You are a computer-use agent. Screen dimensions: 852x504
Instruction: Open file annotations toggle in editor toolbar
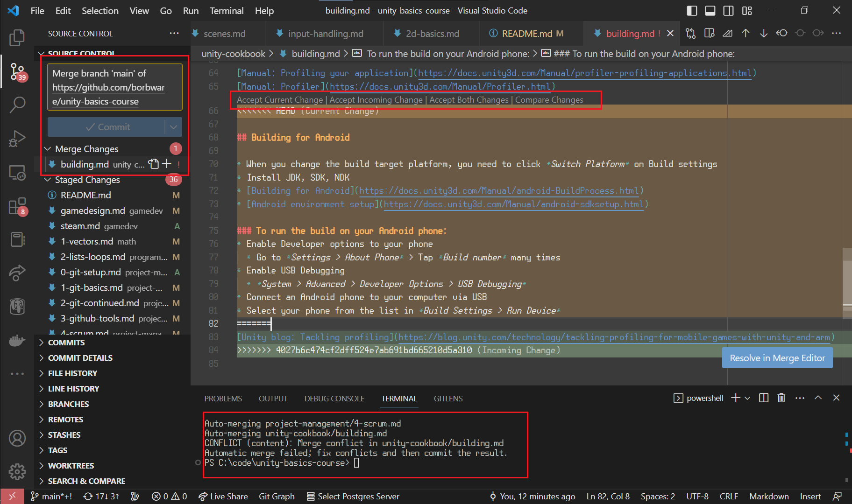click(x=727, y=33)
